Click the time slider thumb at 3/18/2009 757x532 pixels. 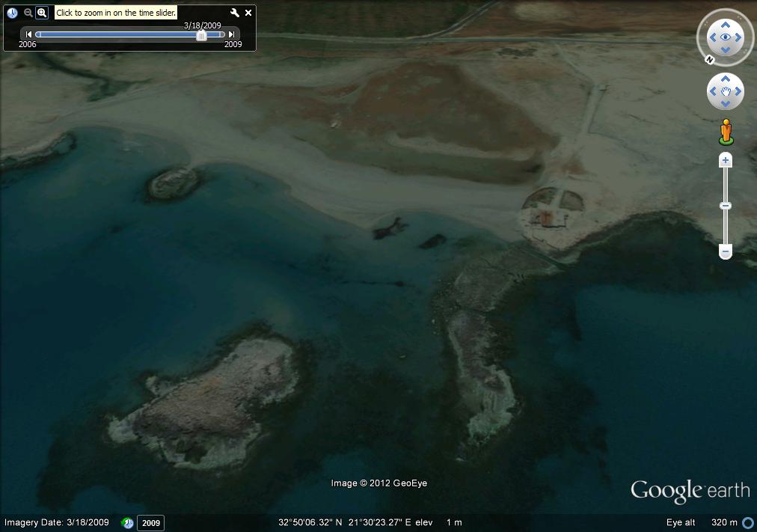click(x=201, y=35)
